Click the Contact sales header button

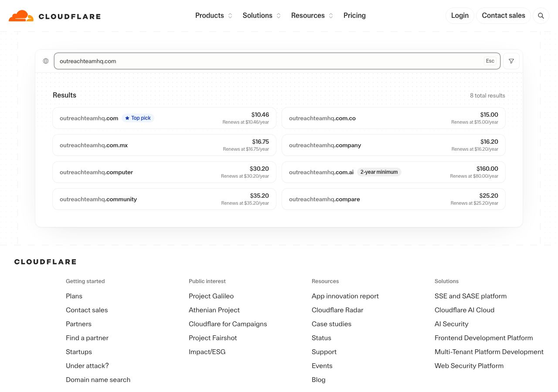pyautogui.click(x=504, y=16)
